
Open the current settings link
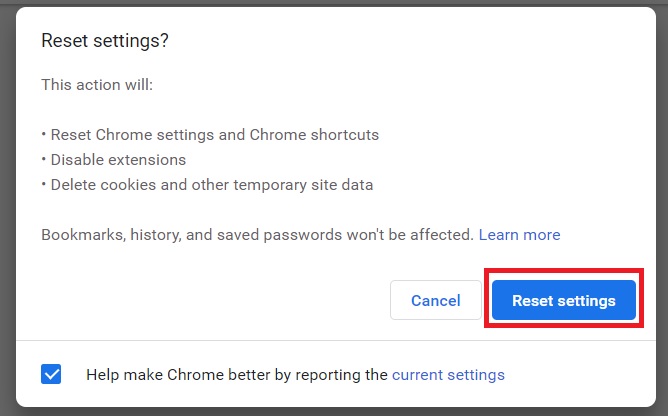click(448, 375)
